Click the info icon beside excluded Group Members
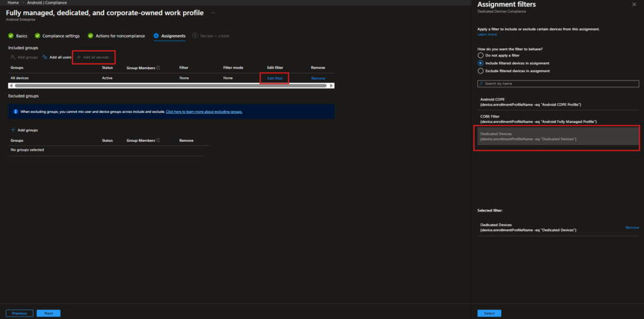 pos(158,141)
